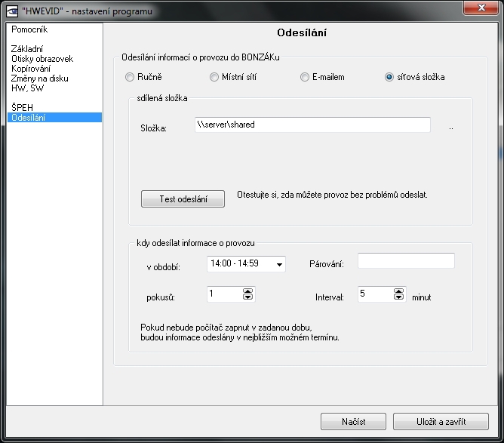
Task: Click the Test odeslání button
Action: tap(183, 199)
